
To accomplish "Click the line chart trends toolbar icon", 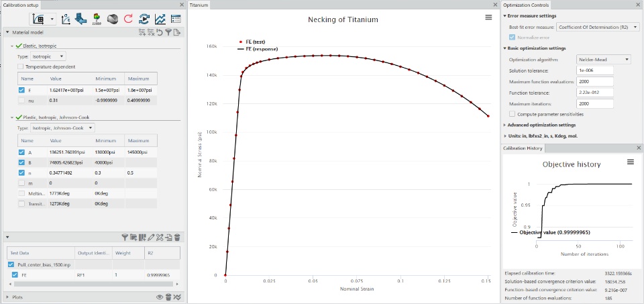I will [x=160, y=19].
